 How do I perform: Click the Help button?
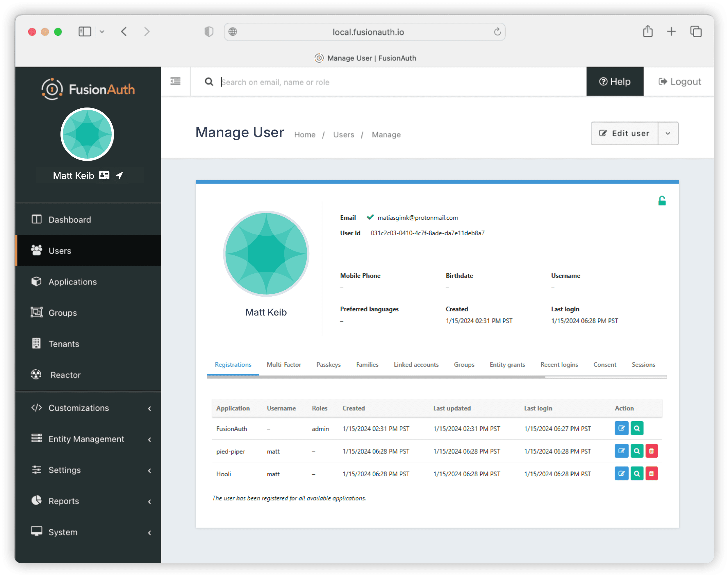tap(615, 81)
